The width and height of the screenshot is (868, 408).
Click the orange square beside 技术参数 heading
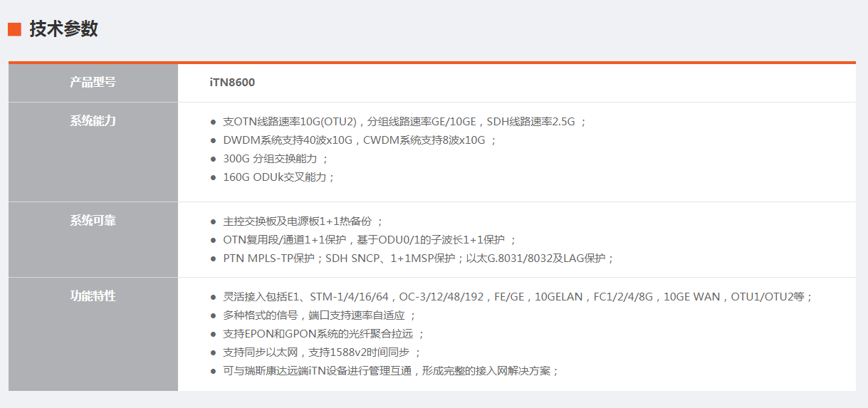click(x=14, y=29)
